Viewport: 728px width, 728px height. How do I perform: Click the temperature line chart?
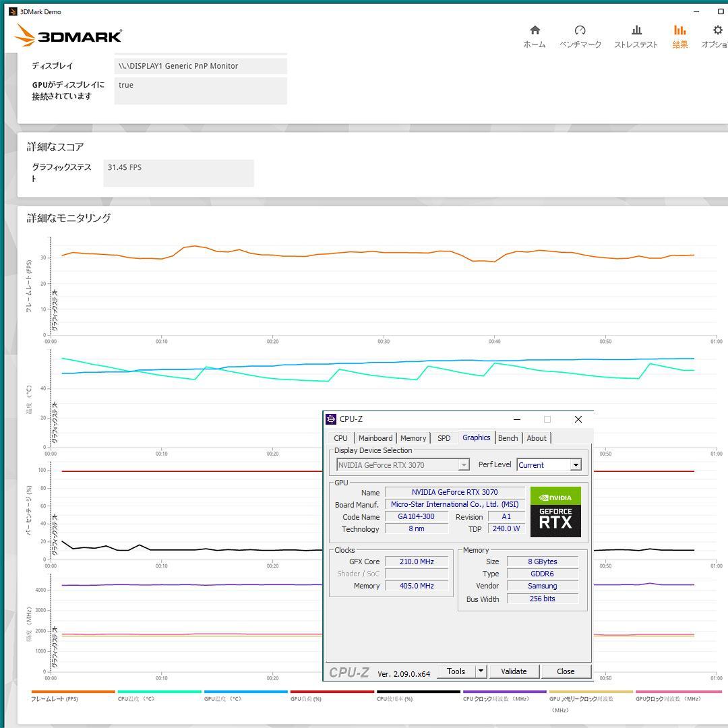(x=383, y=398)
